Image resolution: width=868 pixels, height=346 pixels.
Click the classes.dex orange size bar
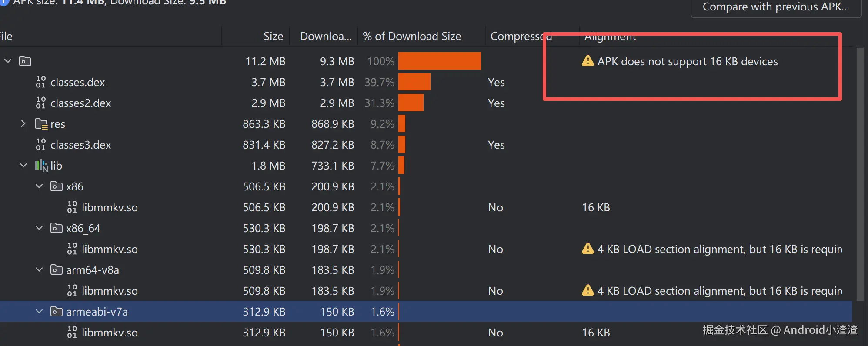(414, 82)
